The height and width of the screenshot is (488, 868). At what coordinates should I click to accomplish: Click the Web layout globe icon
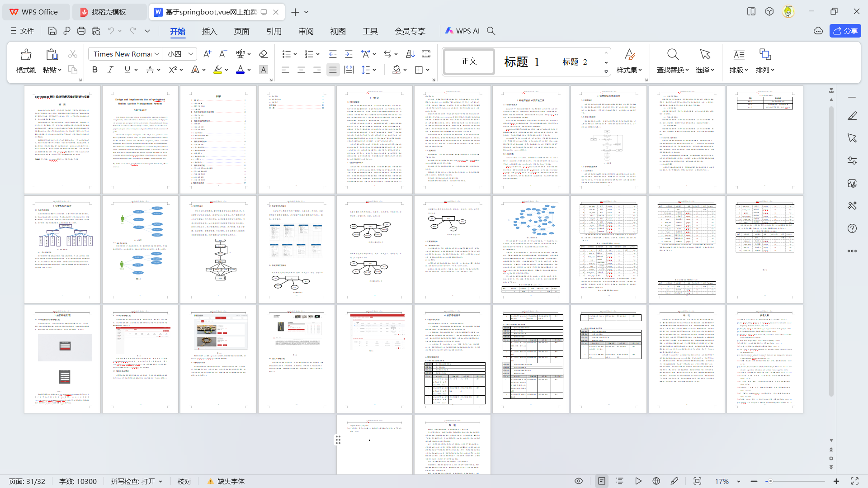click(x=656, y=481)
